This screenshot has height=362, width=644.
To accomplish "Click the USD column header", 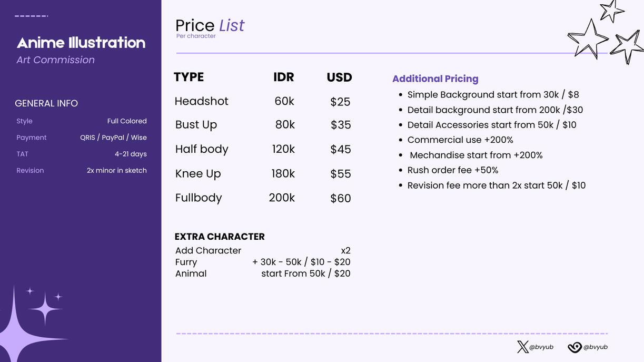I will 339,77.
